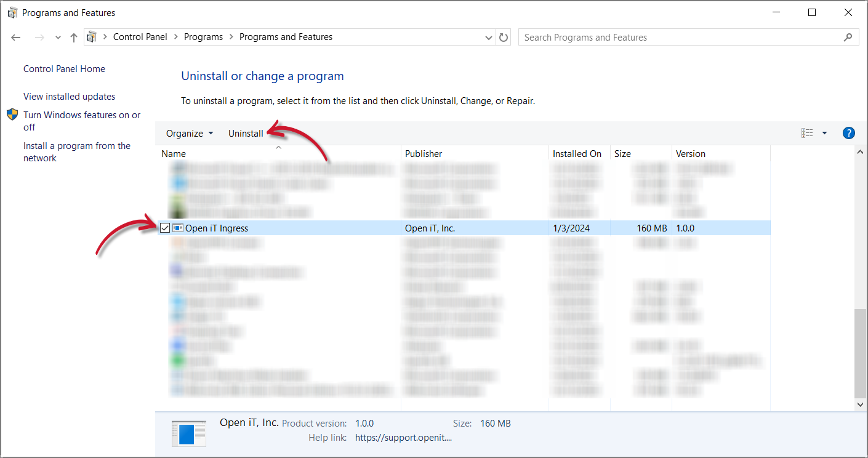
Task: Open Help via the blue question mark icon
Action: coord(848,133)
